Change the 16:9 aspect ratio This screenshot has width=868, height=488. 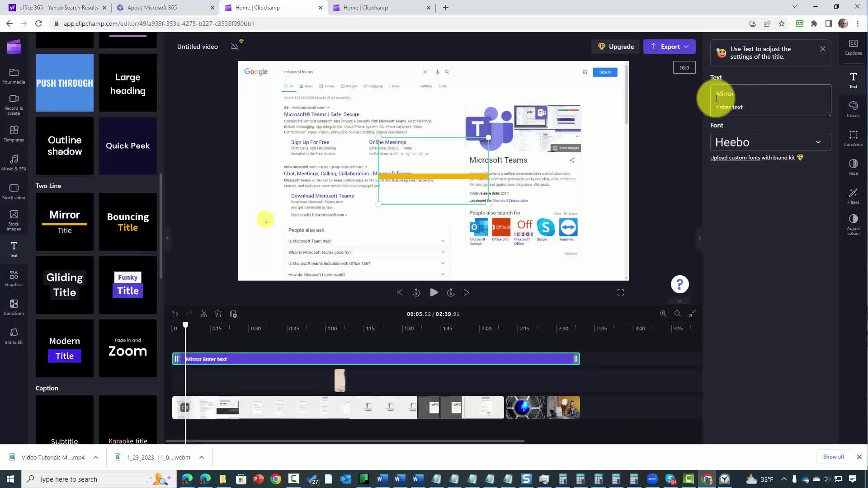(684, 67)
